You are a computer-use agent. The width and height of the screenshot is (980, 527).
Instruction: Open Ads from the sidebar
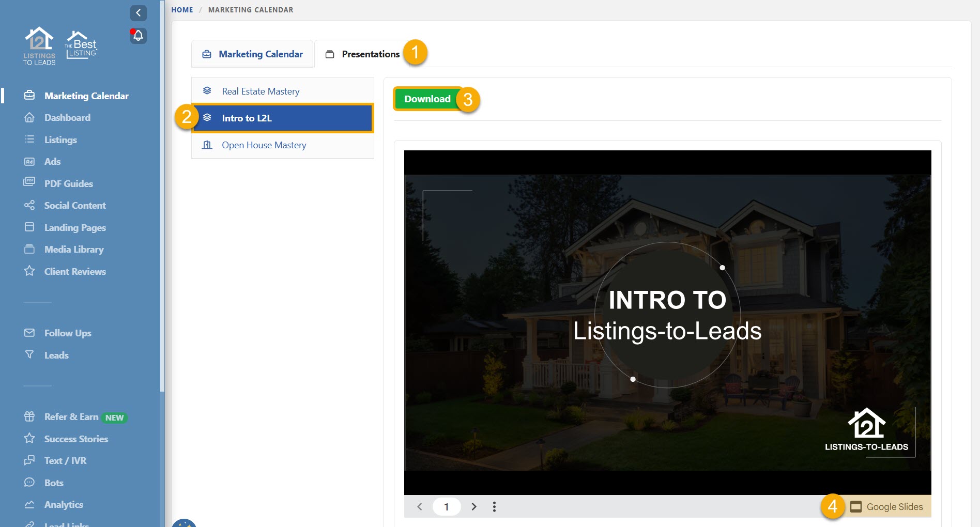click(52, 162)
